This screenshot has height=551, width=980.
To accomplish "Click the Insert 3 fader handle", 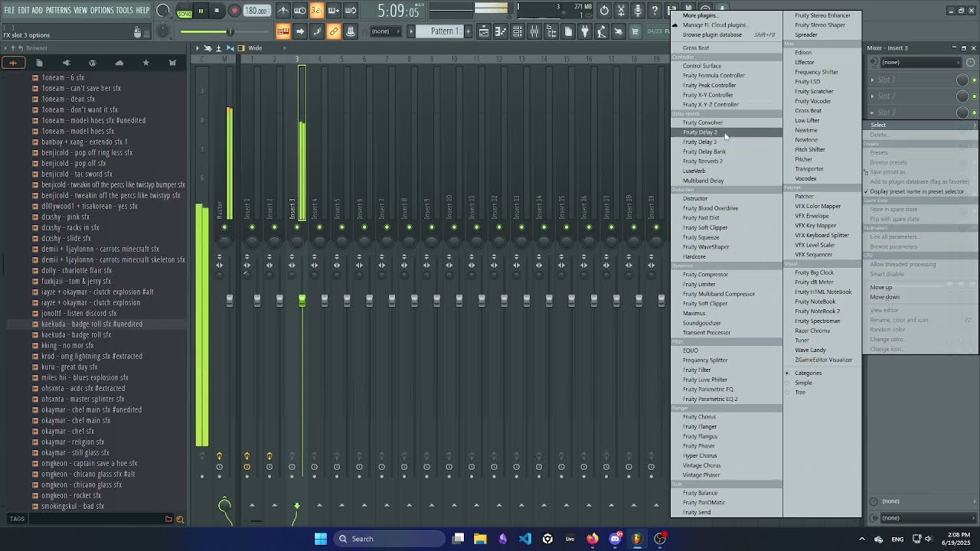I will [302, 301].
